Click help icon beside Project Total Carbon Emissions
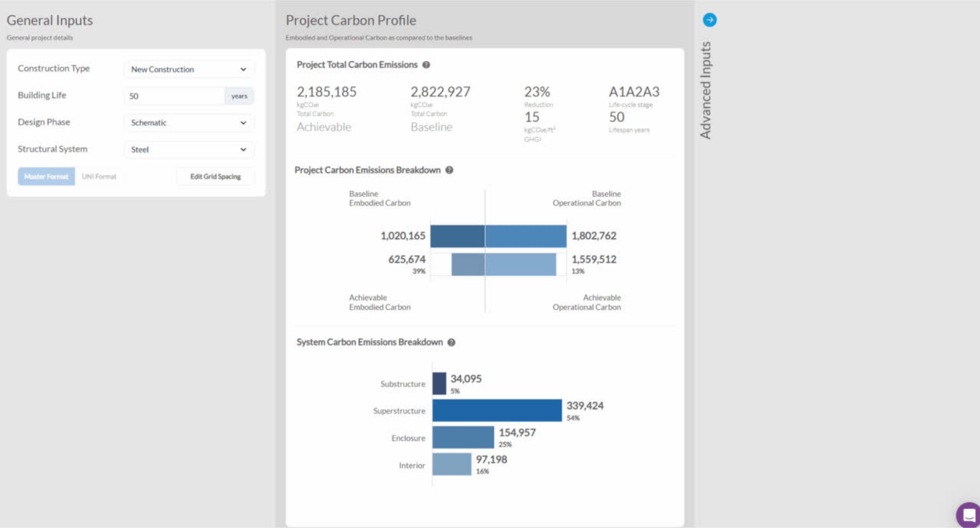Screen dimensions: 980x528 (426, 65)
